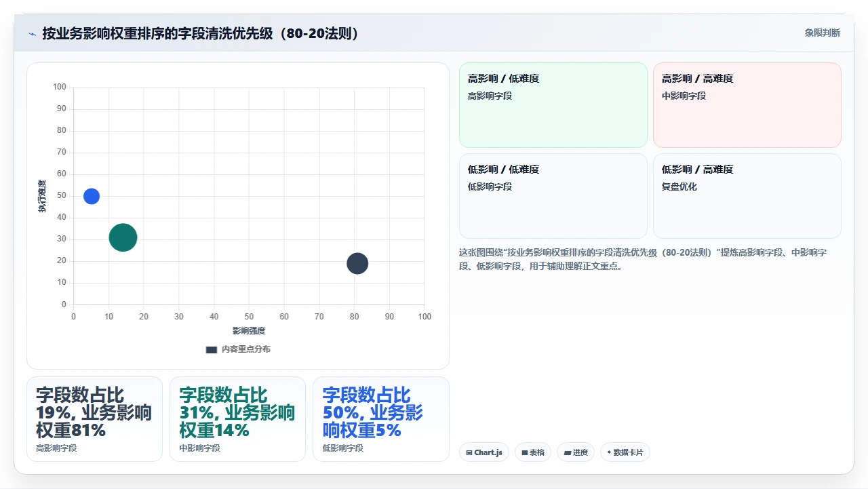Image resolution: width=868 pixels, height=489 pixels.
Task: Click the diamond icon in 数据卡片 chip
Action: pos(609,452)
